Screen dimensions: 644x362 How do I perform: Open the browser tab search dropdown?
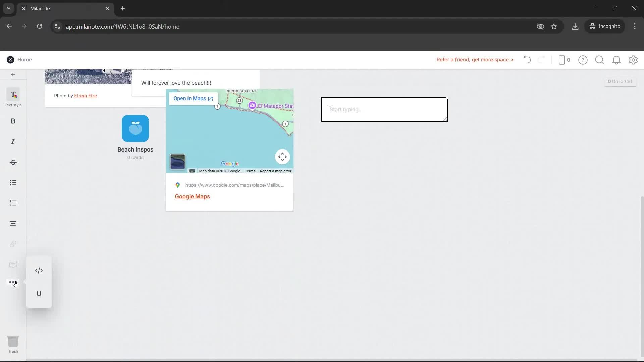tap(8, 8)
